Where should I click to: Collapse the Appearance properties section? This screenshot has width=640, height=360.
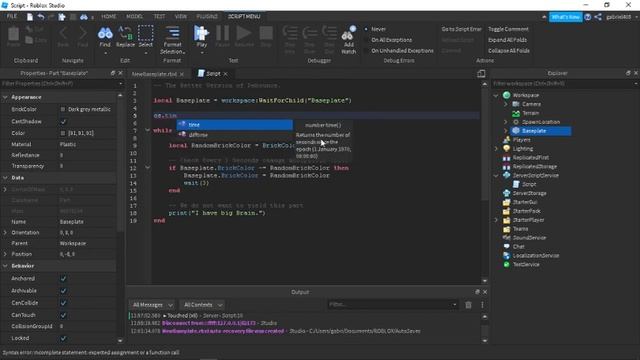(5, 97)
